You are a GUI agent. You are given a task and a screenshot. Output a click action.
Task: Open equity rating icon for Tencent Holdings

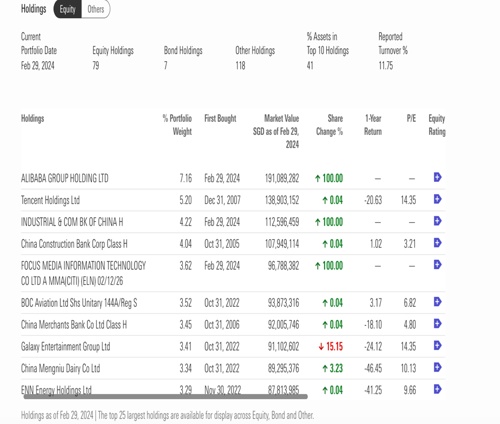(437, 199)
